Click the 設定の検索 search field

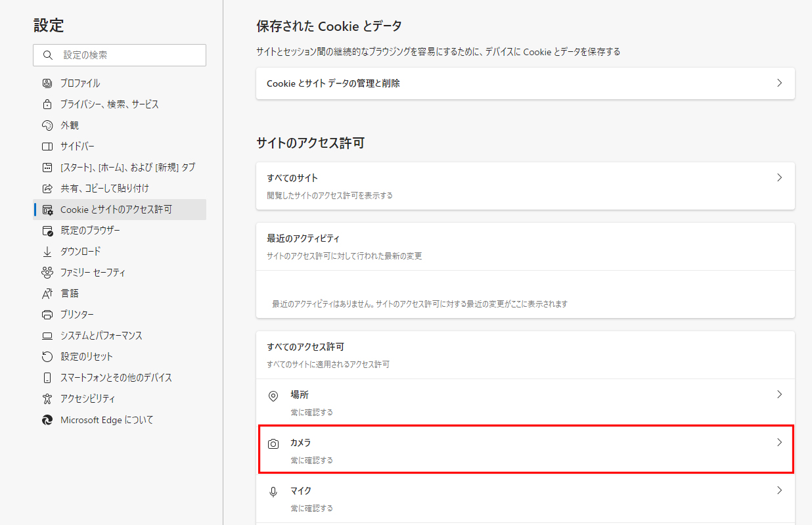(x=120, y=55)
